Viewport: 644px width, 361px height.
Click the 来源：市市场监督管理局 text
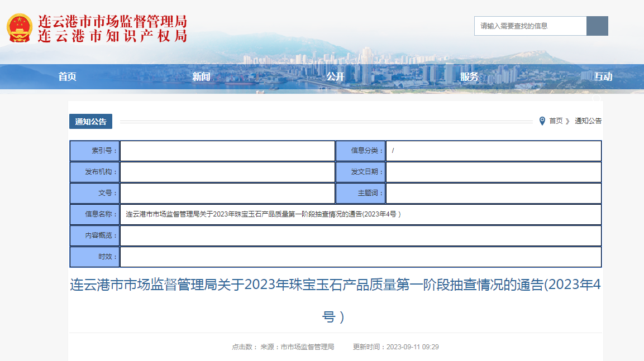pyautogui.click(x=297, y=347)
